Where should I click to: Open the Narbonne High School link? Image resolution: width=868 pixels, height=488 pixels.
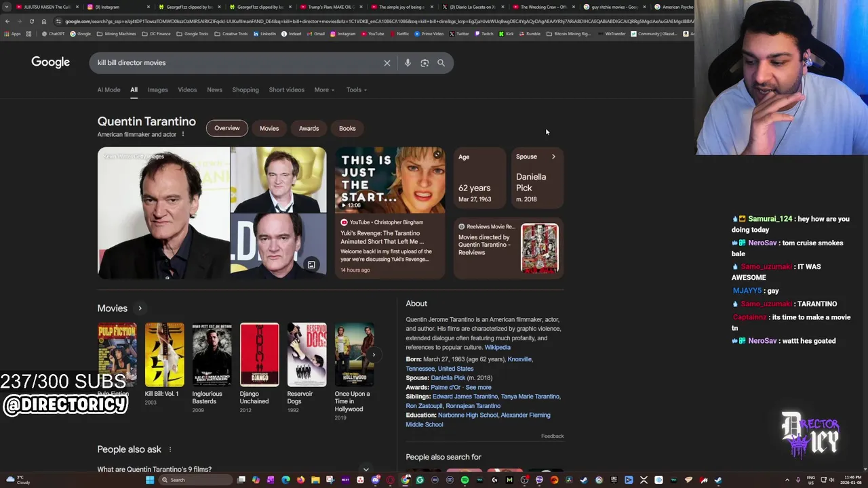(468, 415)
